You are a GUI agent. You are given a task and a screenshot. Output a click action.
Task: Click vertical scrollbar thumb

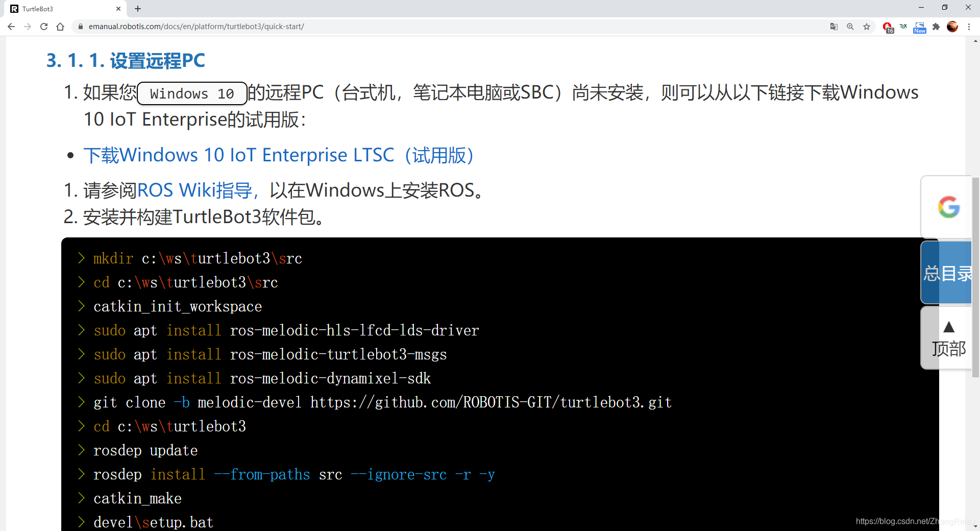pos(975,277)
